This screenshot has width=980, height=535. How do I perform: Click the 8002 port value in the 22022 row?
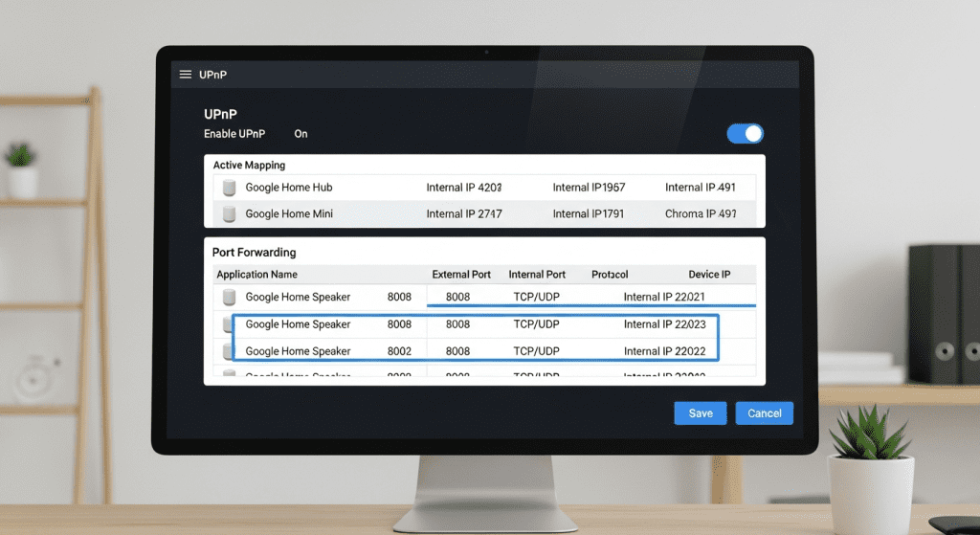tap(399, 351)
